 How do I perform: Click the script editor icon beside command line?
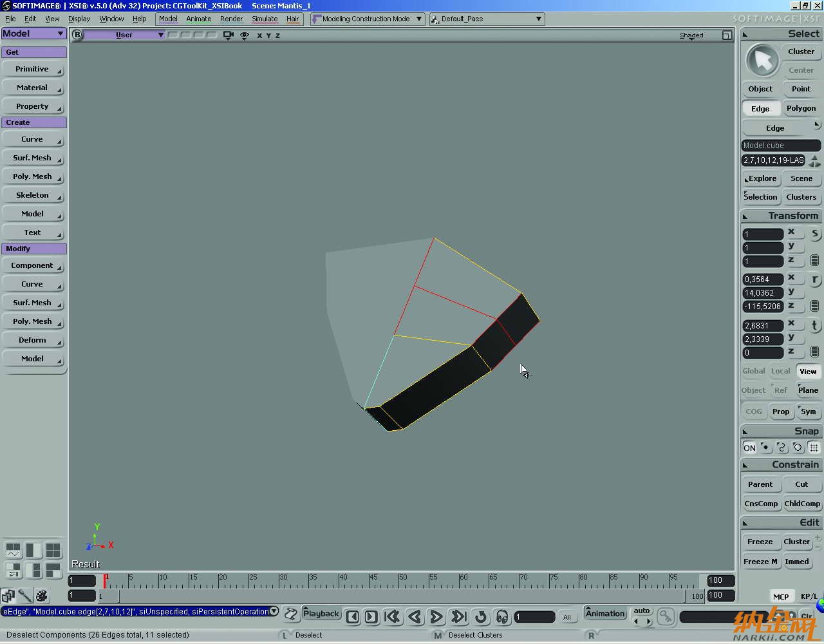(291, 614)
